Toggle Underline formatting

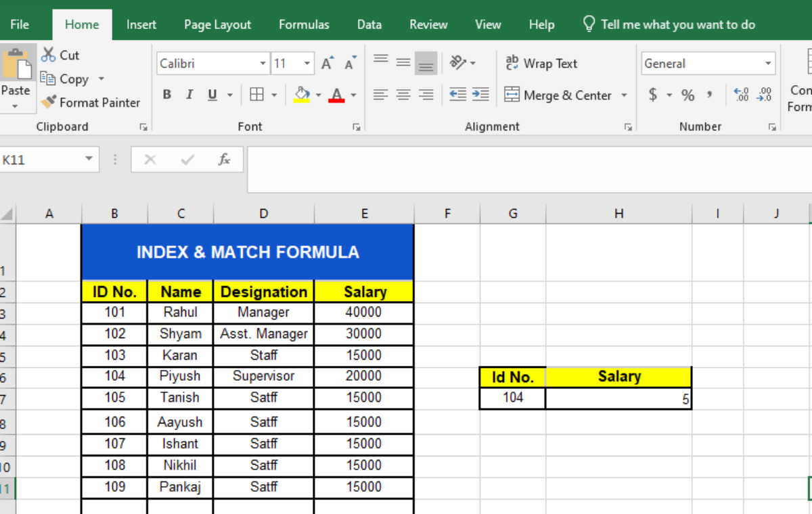[212, 95]
